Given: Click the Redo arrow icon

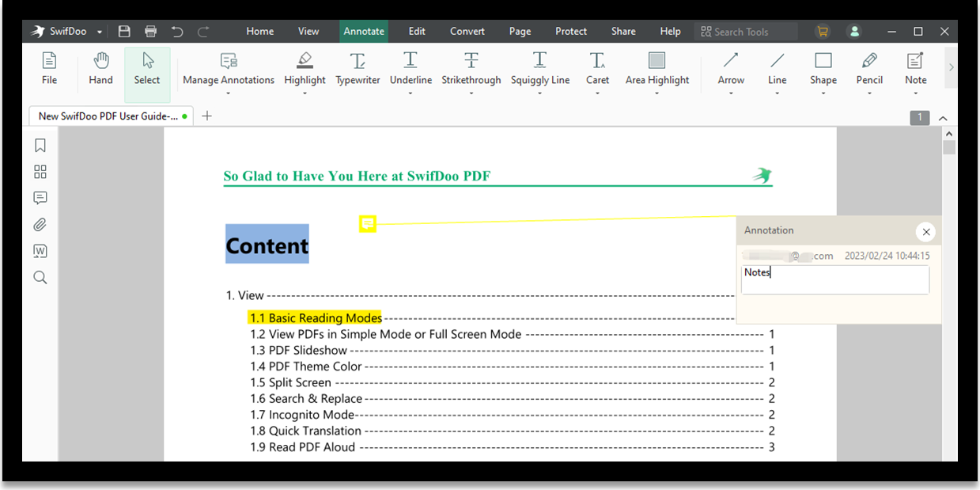Looking at the screenshot, I should 203,32.
